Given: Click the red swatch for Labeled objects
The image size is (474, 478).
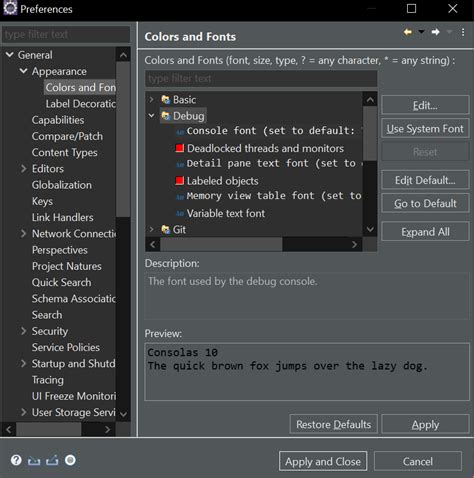Looking at the screenshot, I should pyautogui.click(x=180, y=181).
